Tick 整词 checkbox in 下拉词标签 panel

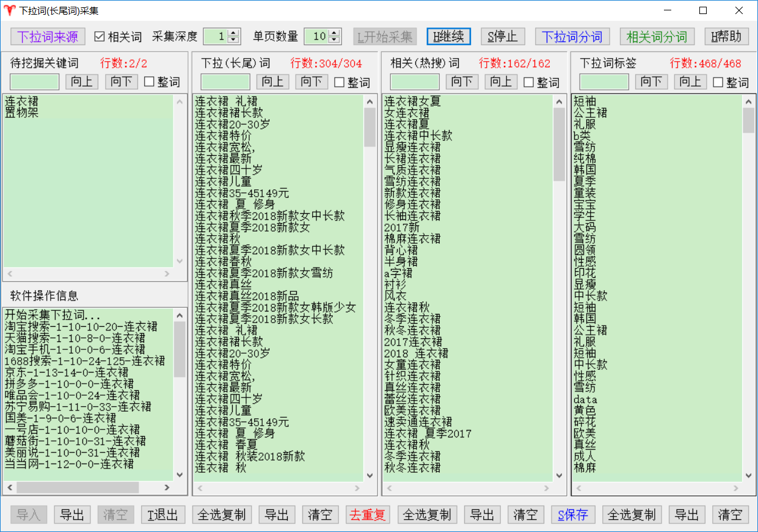click(x=718, y=82)
